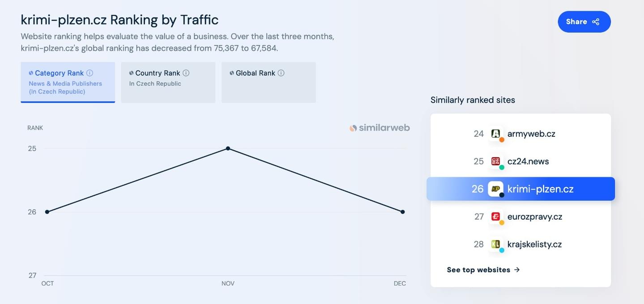Click the Global Rank info icon
The height and width of the screenshot is (304, 644).
click(281, 73)
